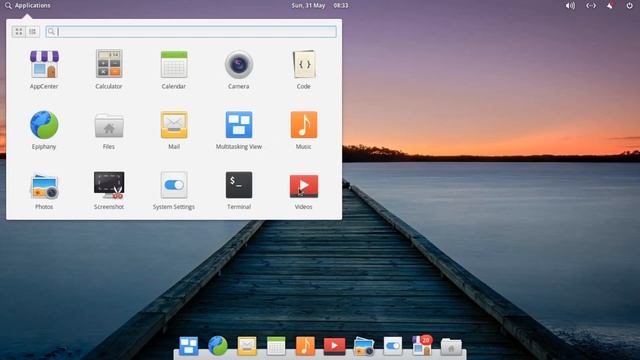Open Mail from the dock
The width and height of the screenshot is (640, 360).
click(x=247, y=346)
